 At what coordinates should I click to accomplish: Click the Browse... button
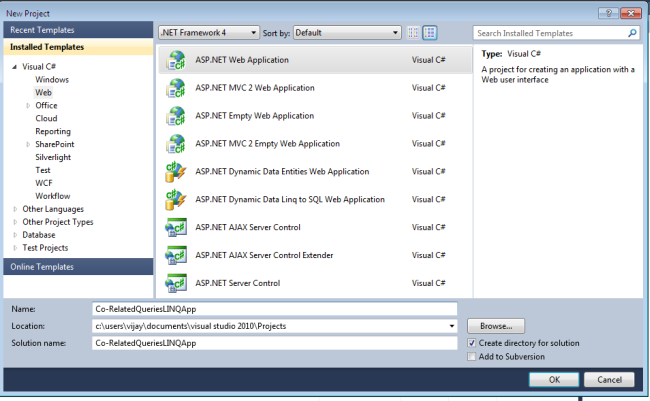496,326
